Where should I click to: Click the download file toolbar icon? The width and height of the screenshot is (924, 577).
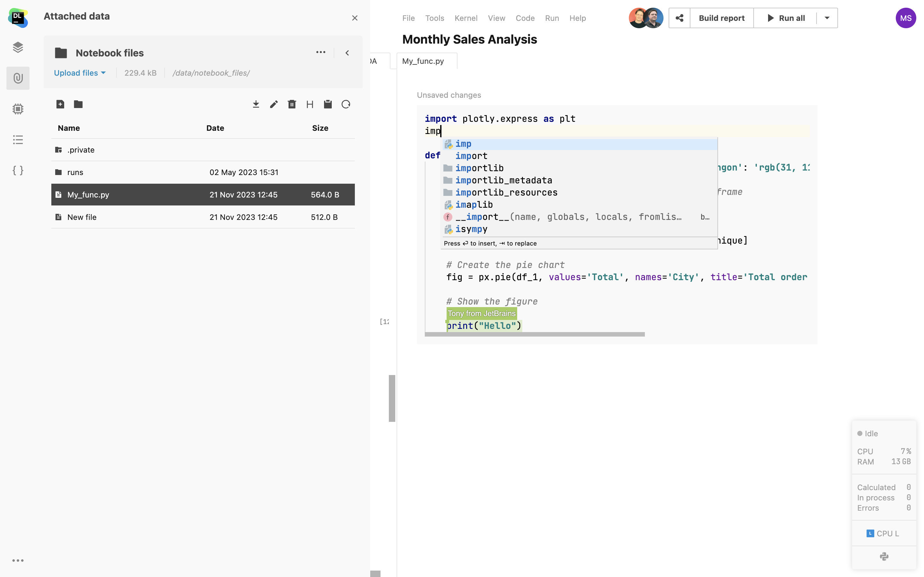click(x=256, y=104)
